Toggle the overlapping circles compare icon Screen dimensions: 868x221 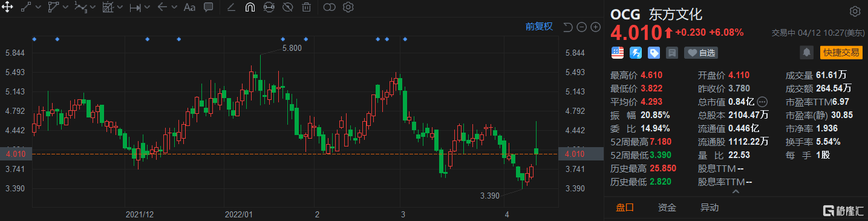click(x=329, y=8)
